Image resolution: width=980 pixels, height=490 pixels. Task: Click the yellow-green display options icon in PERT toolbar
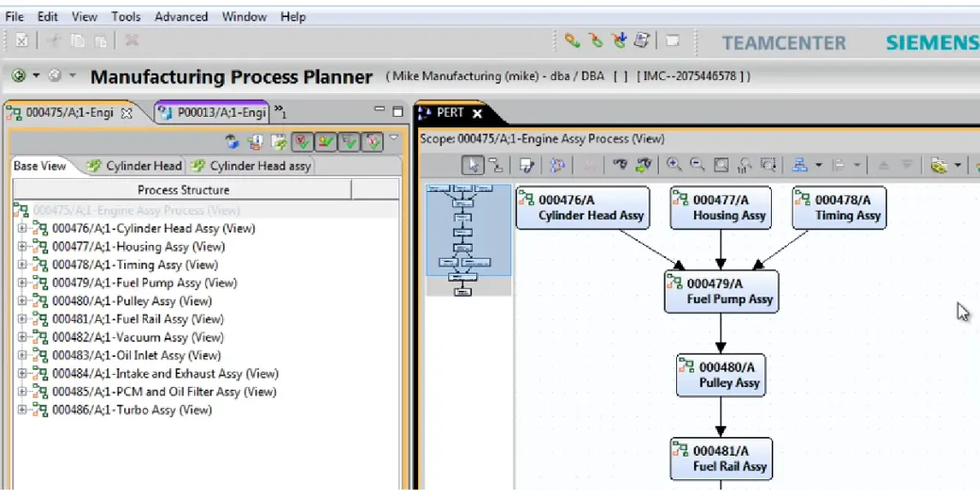click(938, 165)
